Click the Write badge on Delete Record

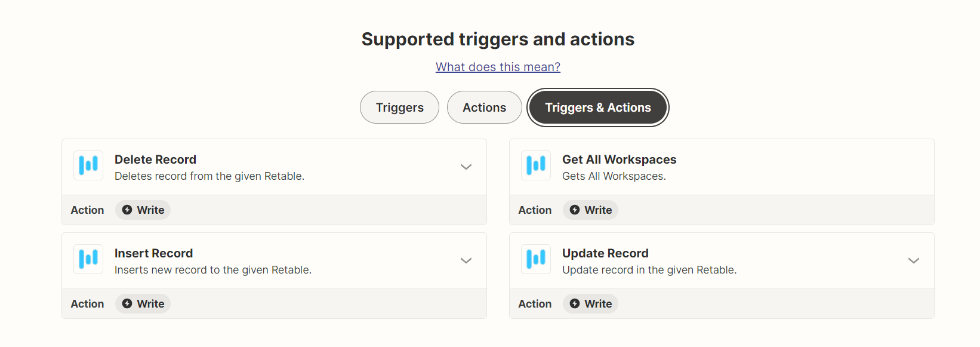tap(143, 210)
